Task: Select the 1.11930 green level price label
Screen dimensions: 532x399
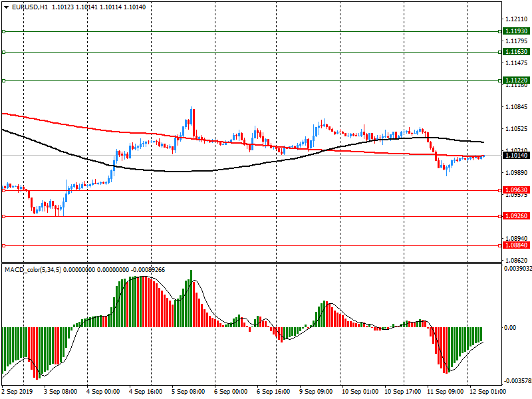Action: [x=516, y=31]
